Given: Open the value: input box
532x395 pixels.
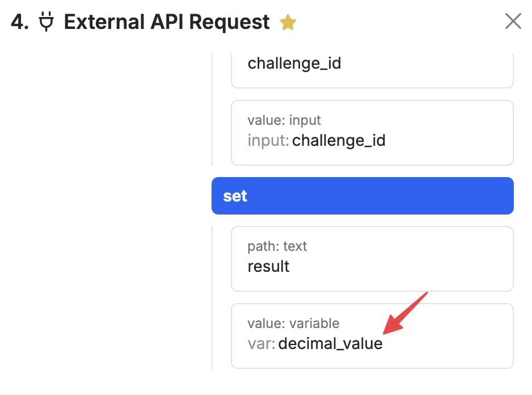Looking at the screenshot, I should (x=371, y=133).
